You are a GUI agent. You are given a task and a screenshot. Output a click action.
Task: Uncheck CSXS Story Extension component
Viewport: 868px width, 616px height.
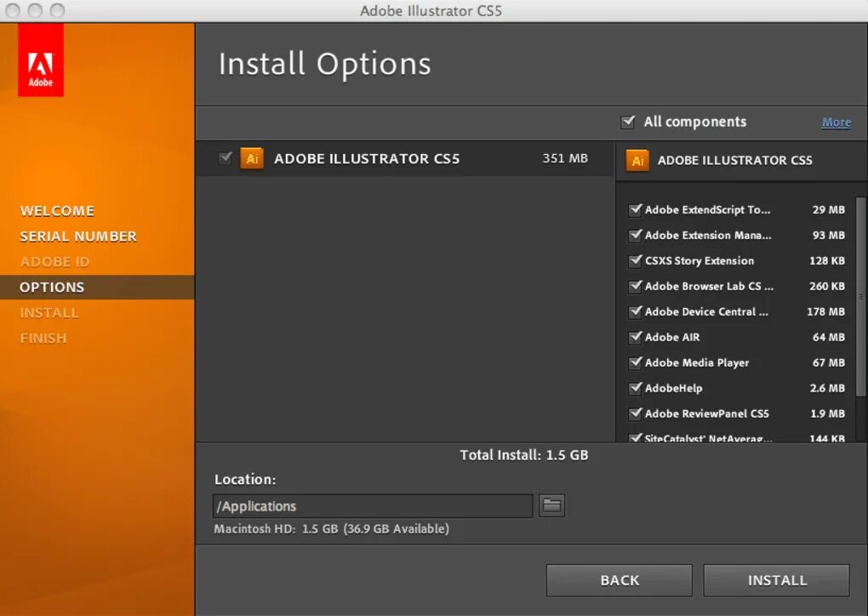[x=635, y=260]
